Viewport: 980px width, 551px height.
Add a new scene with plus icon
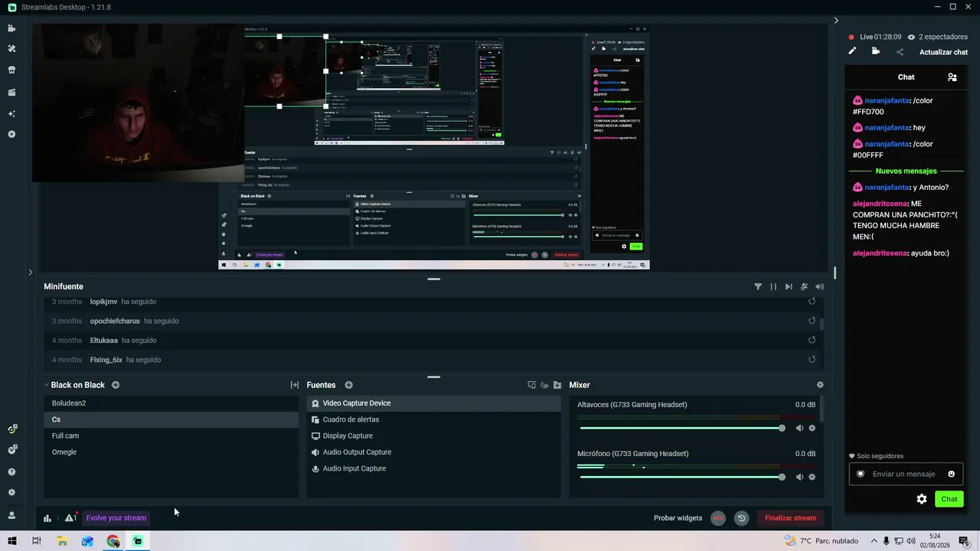click(x=116, y=385)
